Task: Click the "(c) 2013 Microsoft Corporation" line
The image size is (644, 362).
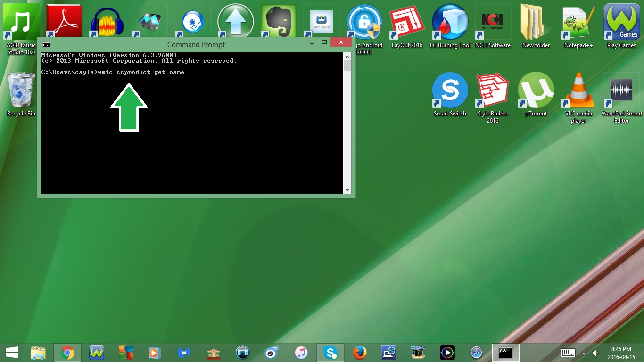Action: click(139, 61)
